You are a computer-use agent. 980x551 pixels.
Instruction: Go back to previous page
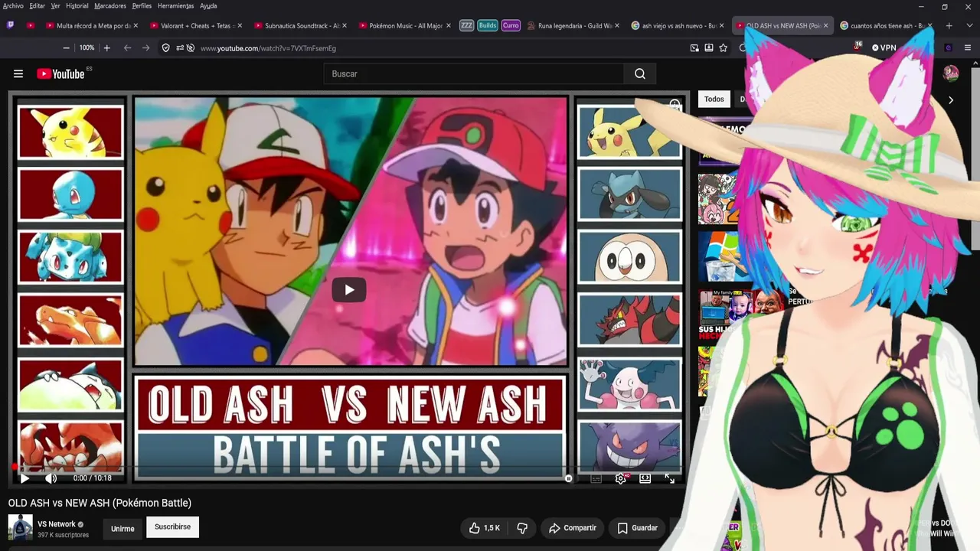127,47
